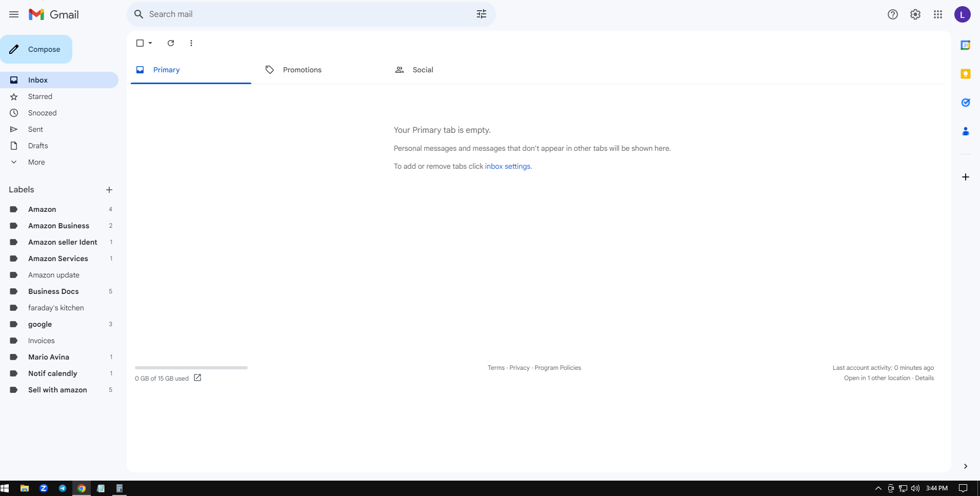
Task: Click the volume tray icon
Action: pos(915,488)
